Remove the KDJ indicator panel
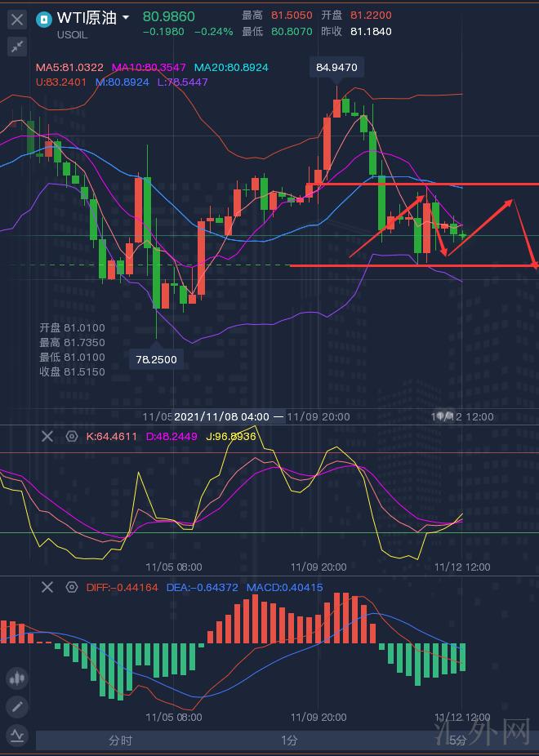Viewport: 539px width, 756px height. point(47,437)
